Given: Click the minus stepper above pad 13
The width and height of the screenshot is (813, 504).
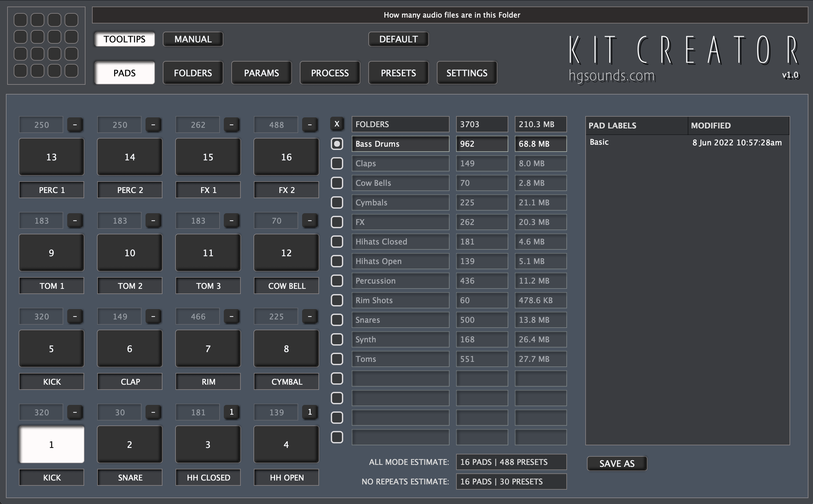Looking at the screenshot, I should pyautogui.click(x=75, y=124).
